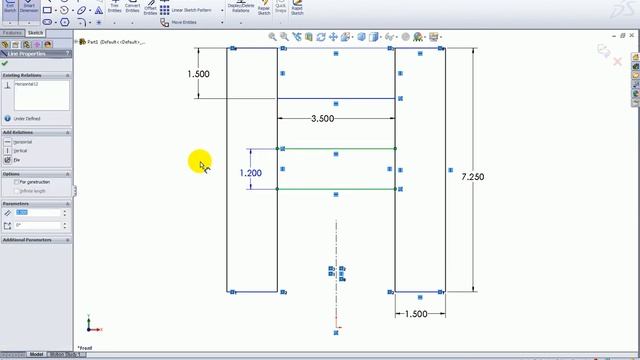Click the Repair Sketch tool
Image resolution: width=640 pixels, height=360 pixels.
(264, 7)
